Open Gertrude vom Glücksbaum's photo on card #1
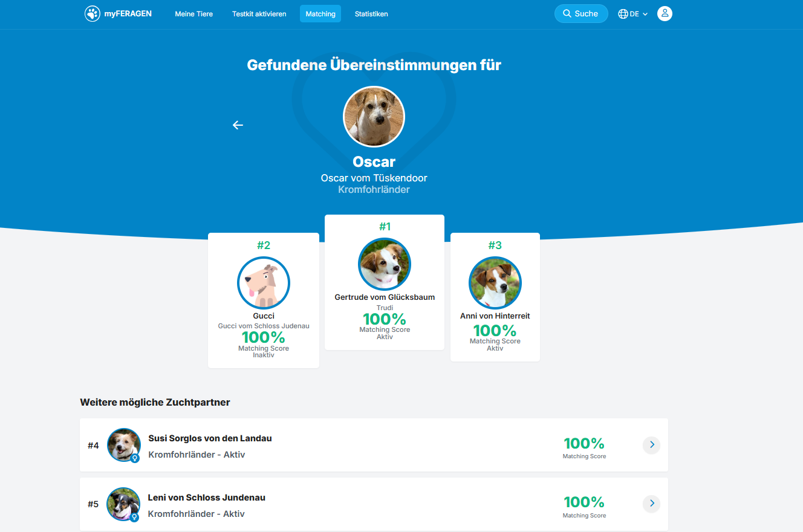Screen dimensions: 803x532 pyautogui.click(x=384, y=264)
